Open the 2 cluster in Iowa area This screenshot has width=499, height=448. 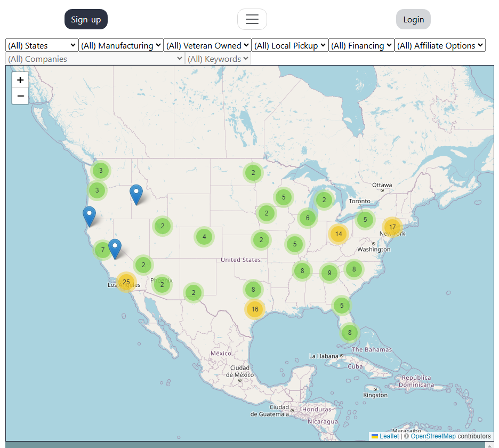point(267,213)
